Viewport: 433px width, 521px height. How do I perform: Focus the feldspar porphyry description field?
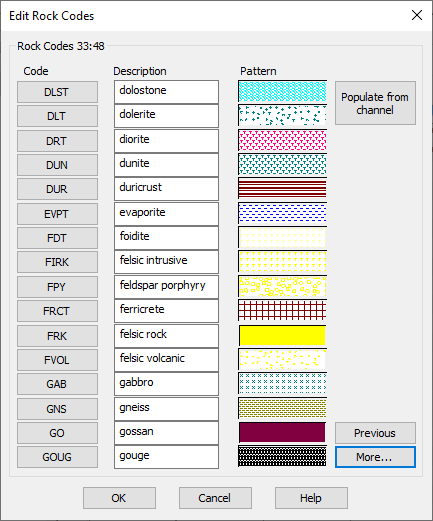tap(166, 287)
